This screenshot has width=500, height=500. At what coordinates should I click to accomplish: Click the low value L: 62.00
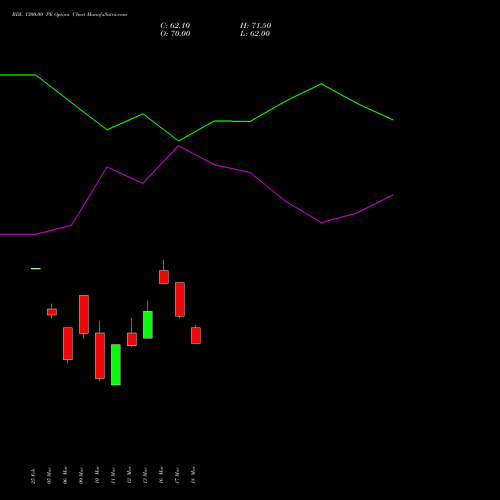(255, 34)
